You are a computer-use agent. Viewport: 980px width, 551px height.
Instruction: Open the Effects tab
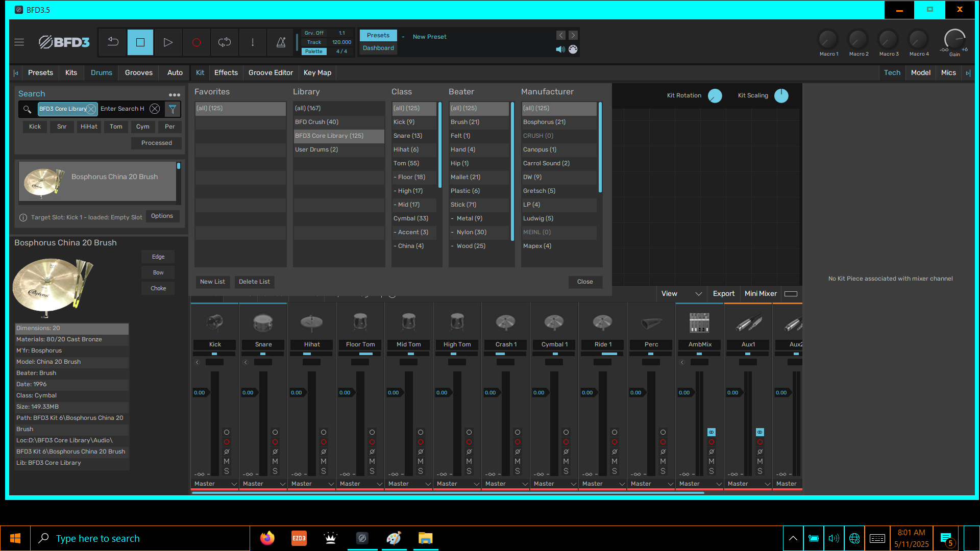coord(226,73)
